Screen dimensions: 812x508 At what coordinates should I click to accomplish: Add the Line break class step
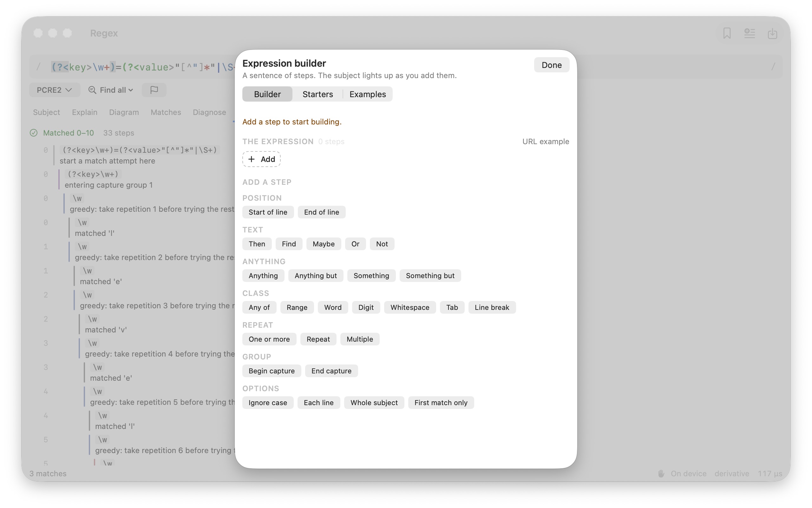click(x=492, y=307)
